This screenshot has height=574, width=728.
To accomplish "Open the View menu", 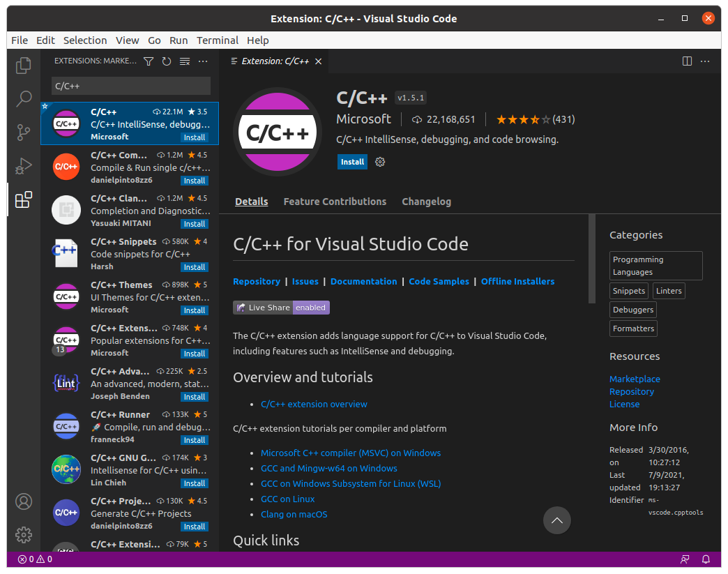I will [127, 40].
